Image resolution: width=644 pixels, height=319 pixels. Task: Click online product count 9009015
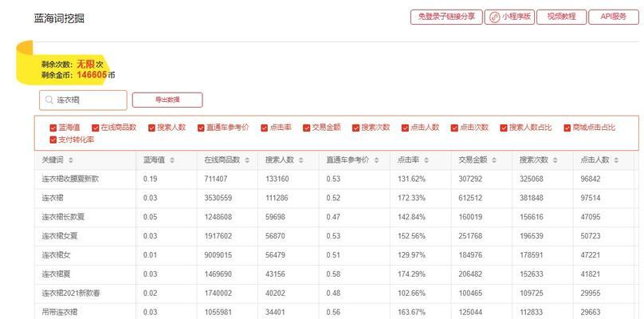(218, 255)
